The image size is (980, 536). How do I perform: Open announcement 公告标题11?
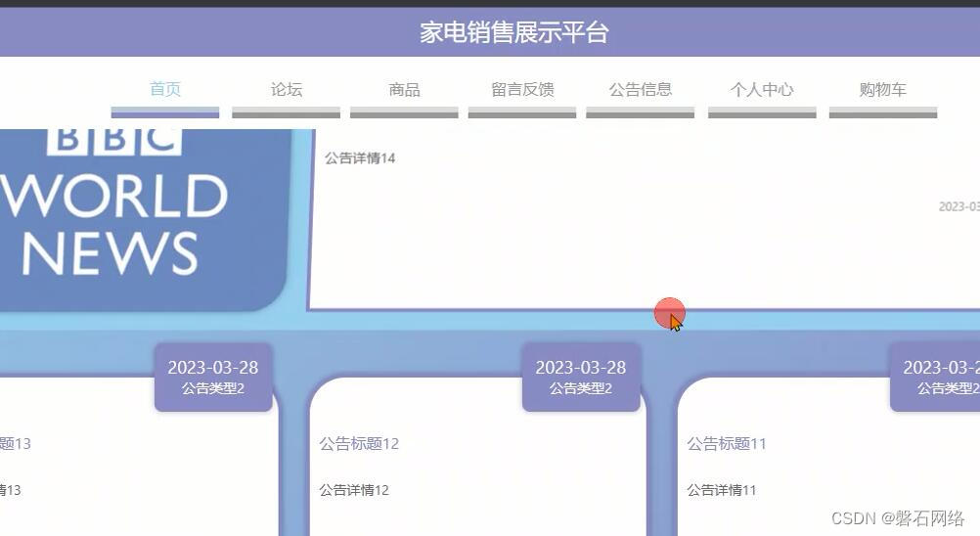(x=727, y=443)
